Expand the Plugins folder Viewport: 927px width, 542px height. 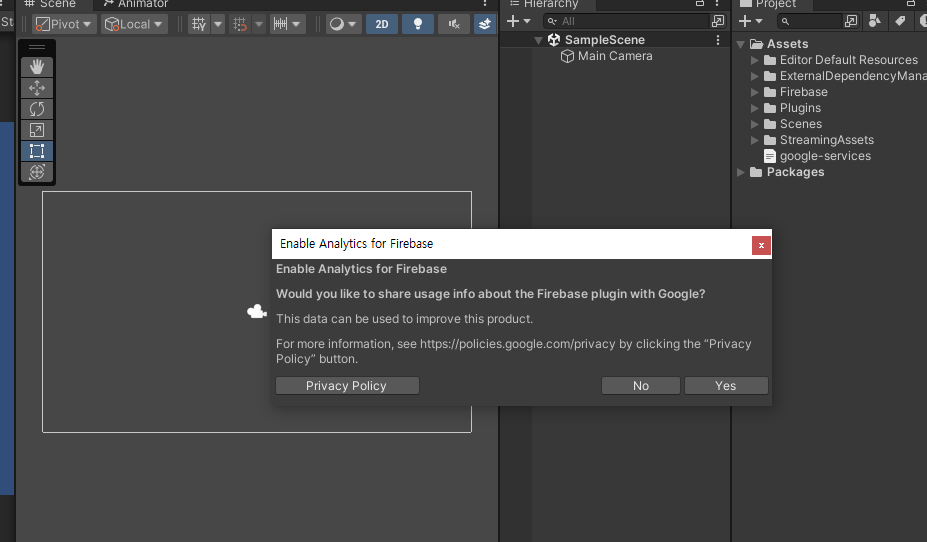tap(754, 108)
